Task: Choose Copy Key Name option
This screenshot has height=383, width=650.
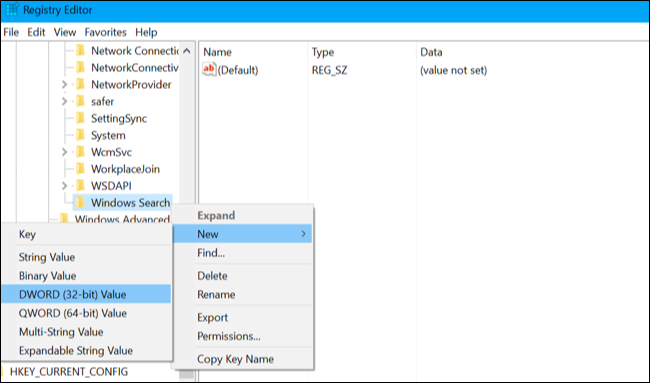Action: coord(235,359)
